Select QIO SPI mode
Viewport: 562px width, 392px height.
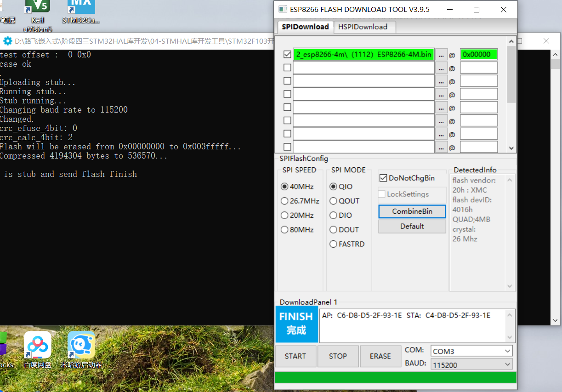tap(341, 187)
